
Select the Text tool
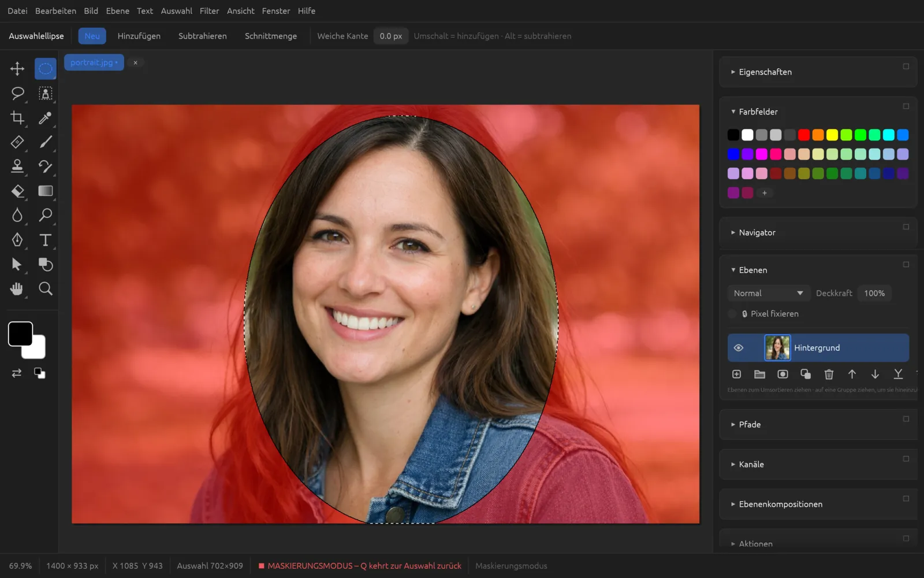click(x=45, y=240)
